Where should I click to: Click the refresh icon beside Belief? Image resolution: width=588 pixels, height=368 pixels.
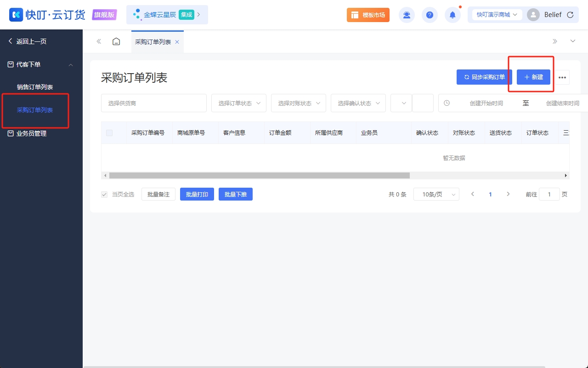pos(570,15)
